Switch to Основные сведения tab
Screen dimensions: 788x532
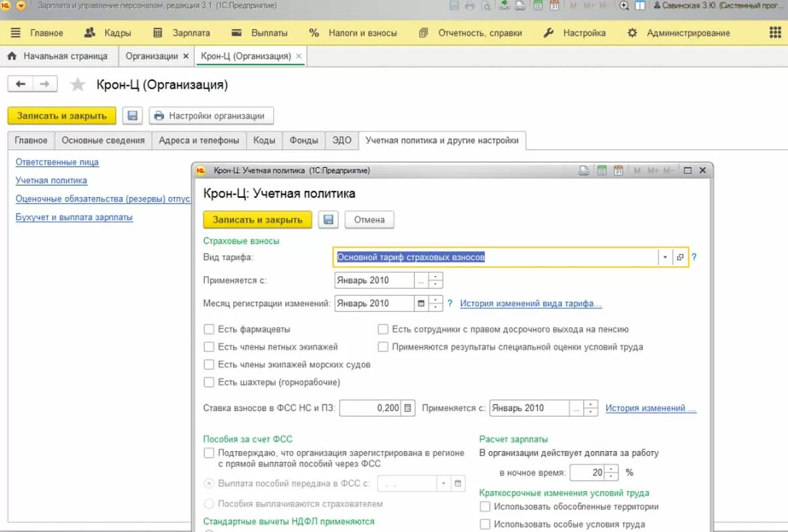point(103,141)
